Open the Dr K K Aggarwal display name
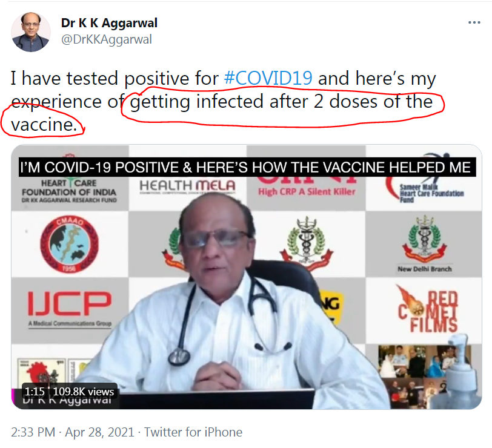 click(x=109, y=23)
